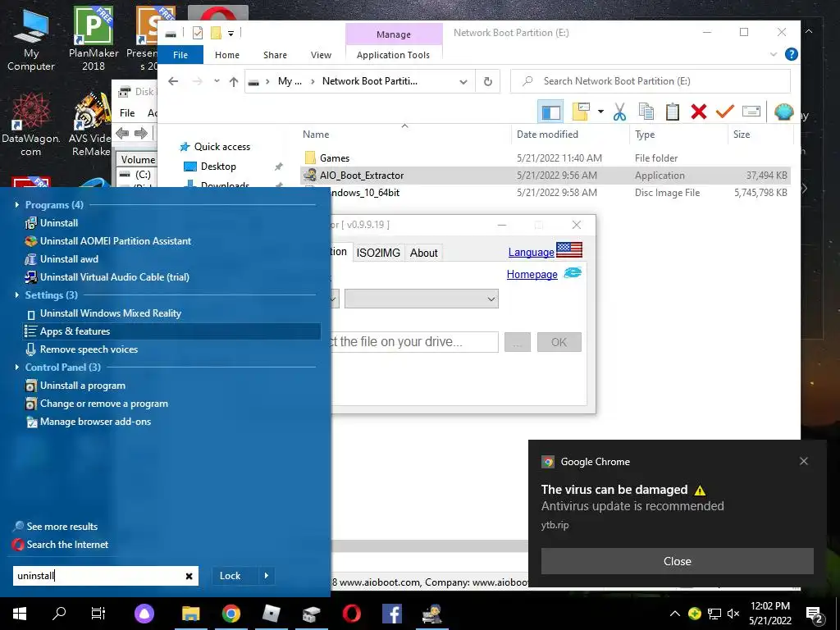
Task: Click the select file path field
Action: coord(414,342)
